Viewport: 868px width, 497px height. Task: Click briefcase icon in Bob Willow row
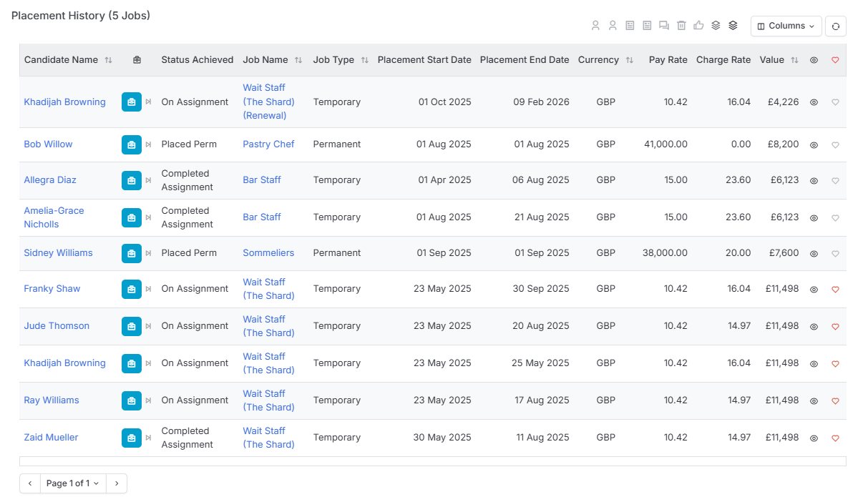132,144
